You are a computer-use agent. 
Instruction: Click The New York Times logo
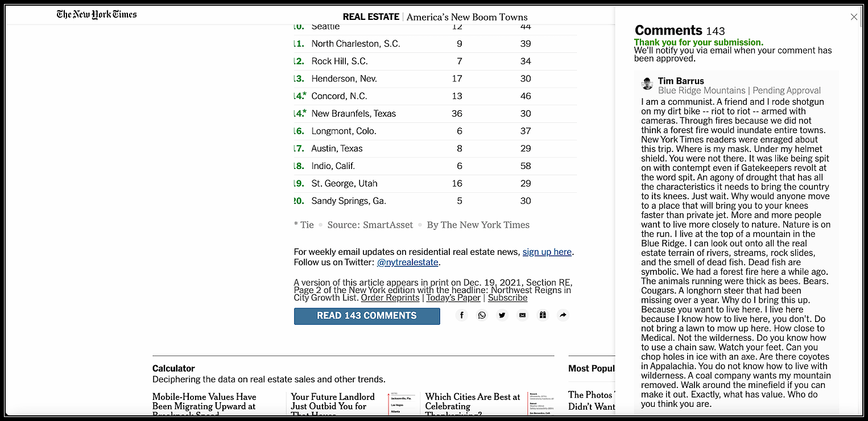97,14
